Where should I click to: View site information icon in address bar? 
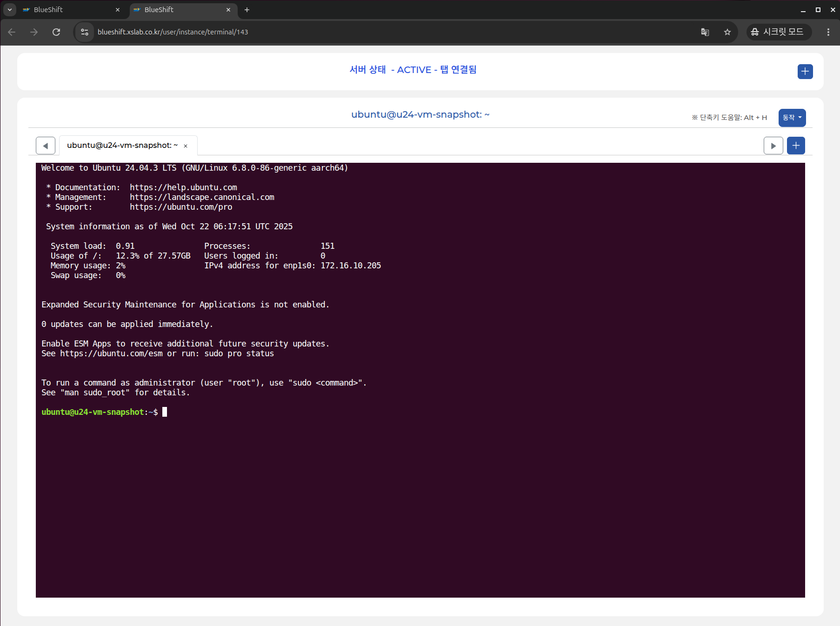pos(85,32)
